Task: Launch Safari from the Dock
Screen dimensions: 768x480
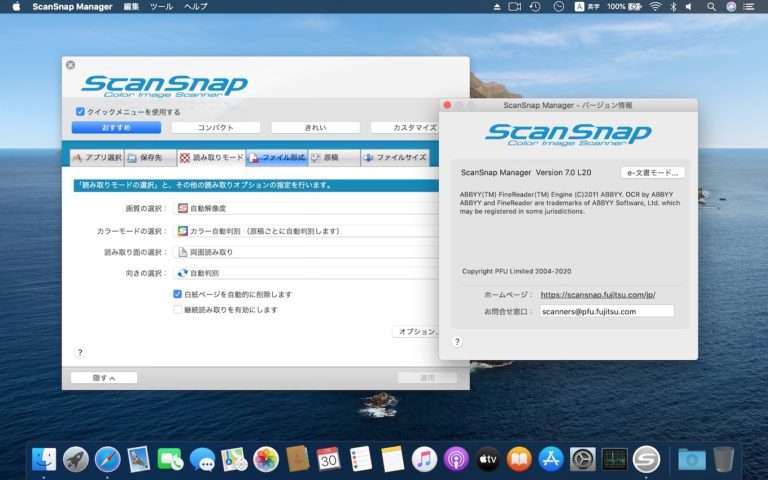Action: pyautogui.click(x=107, y=459)
